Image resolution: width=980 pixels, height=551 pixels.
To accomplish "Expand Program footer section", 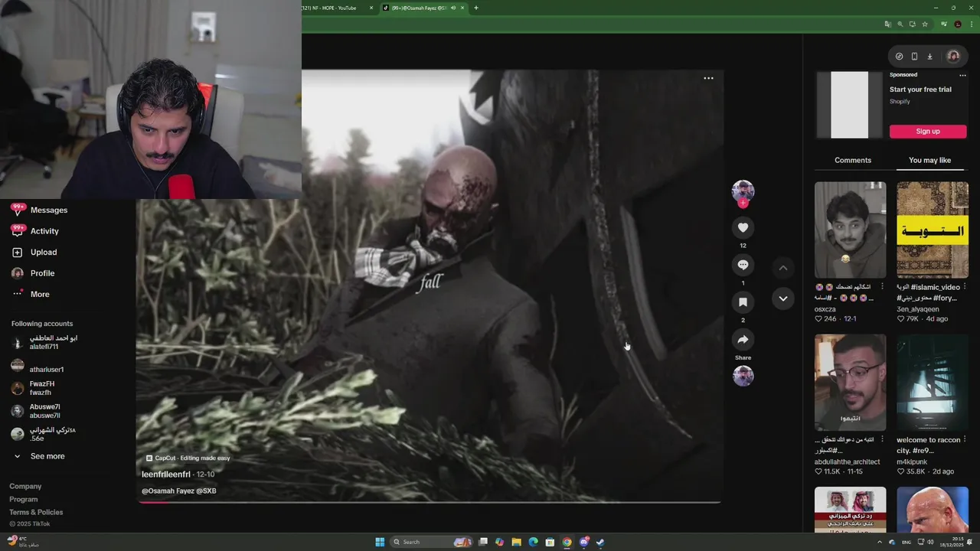I will click(24, 500).
